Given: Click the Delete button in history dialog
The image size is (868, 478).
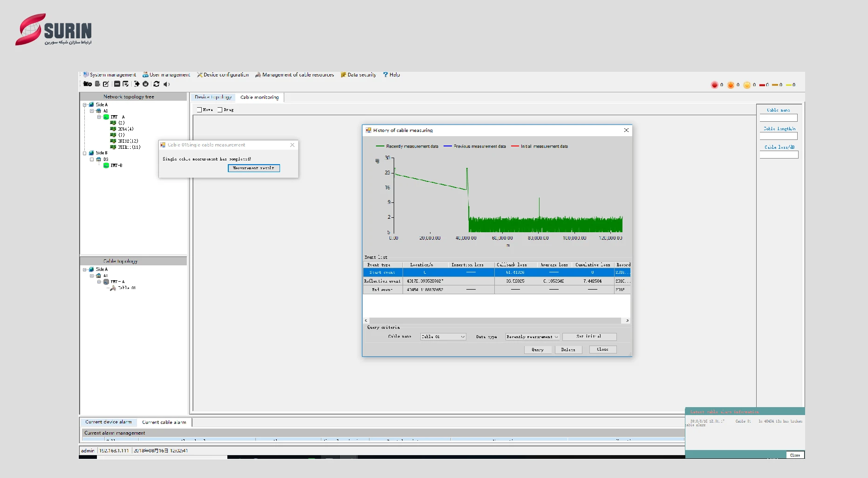Looking at the screenshot, I should click(x=568, y=349).
